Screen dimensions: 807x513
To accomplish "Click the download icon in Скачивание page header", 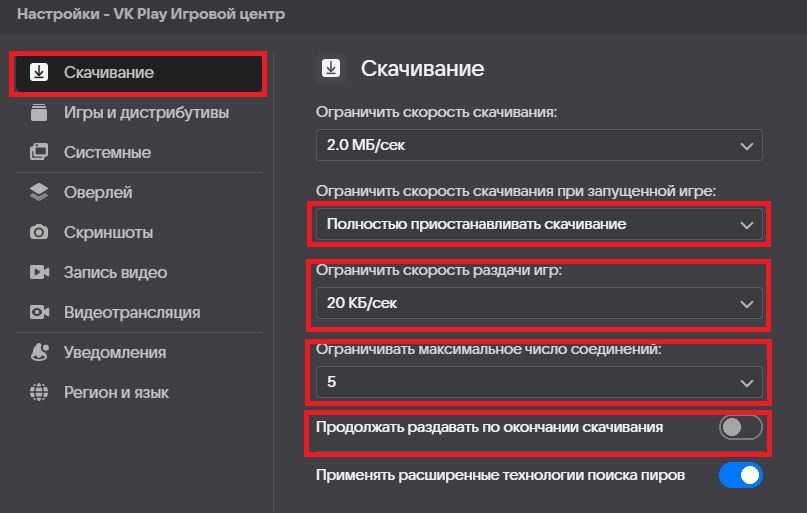I will pyautogui.click(x=331, y=68).
